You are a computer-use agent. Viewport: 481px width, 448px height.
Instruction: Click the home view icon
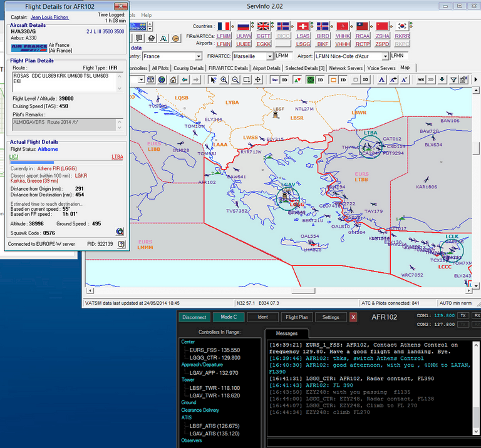173,80
